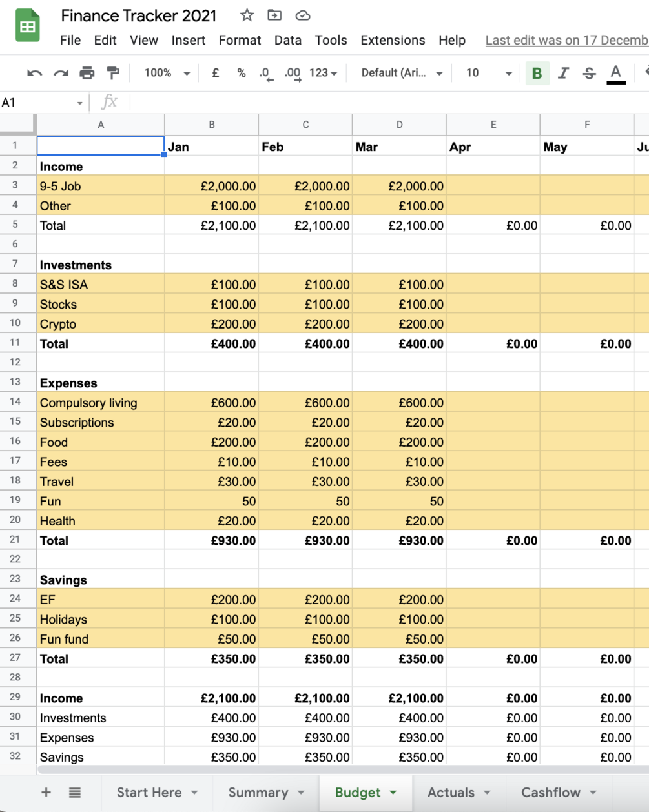Open the 100% zoom dropdown
649x812 pixels.
167,73
